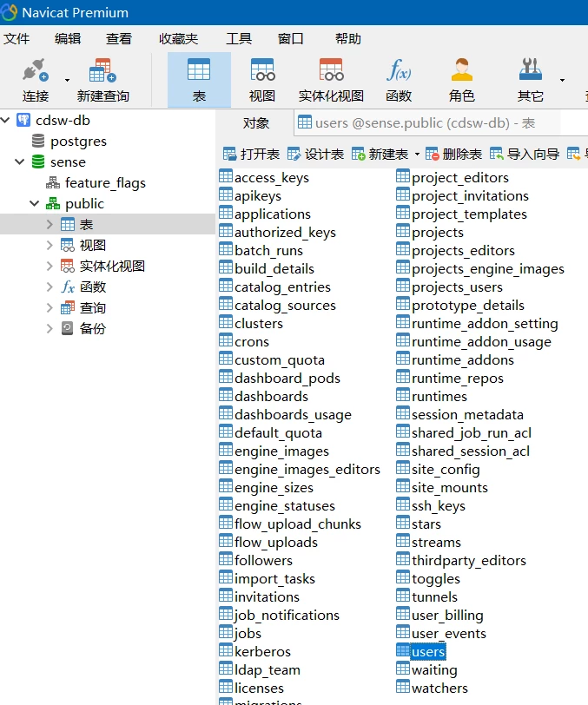Select the sense database icon

pyautogui.click(x=38, y=161)
